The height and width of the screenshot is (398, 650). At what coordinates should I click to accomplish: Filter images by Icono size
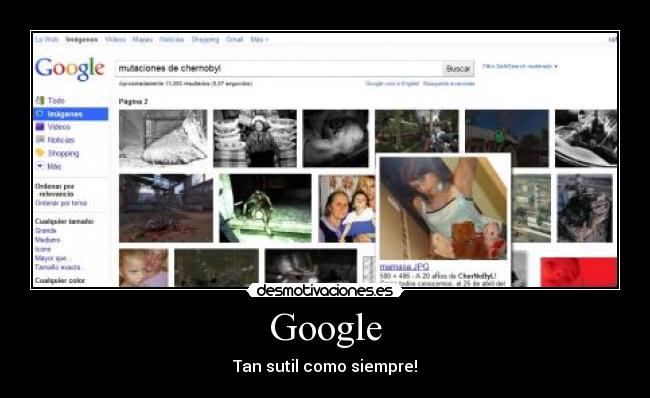point(43,249)
